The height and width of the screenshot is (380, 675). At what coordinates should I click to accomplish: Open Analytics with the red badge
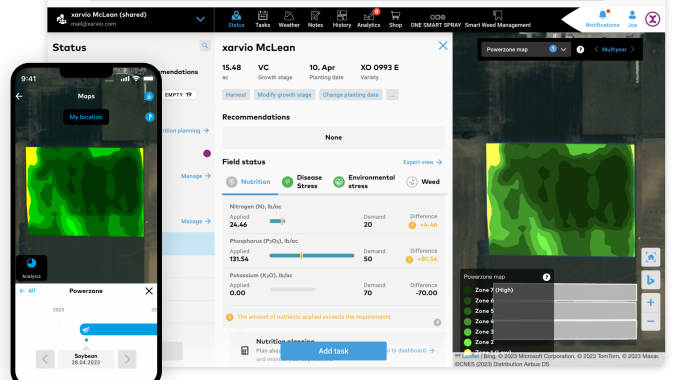pos(368,19)
